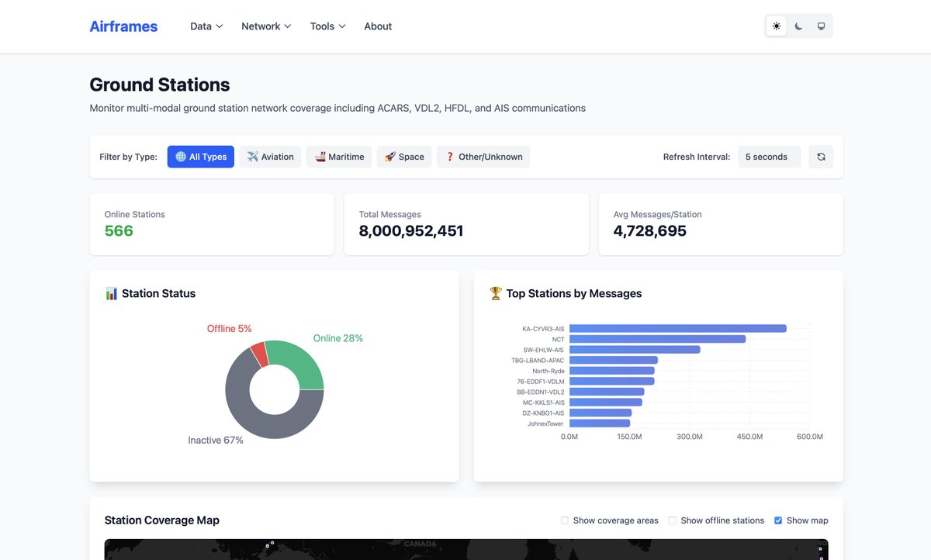Switch to dark theme moon icon
931x560 pixels.
point(799,26)
